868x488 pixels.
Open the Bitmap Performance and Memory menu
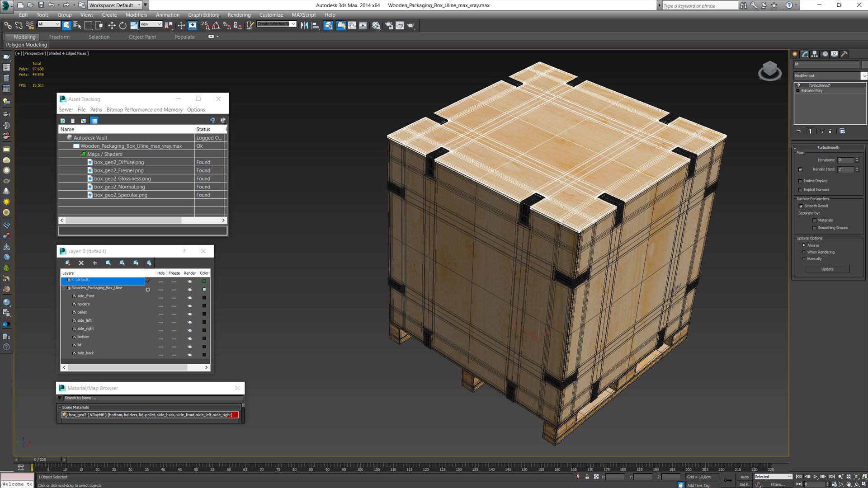145,110
